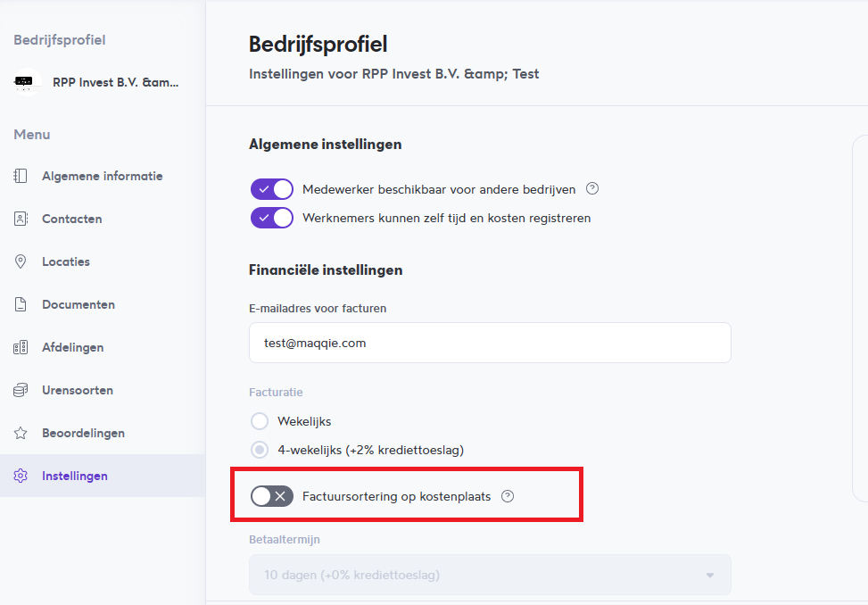Click the RPP Invest B.V. company name
868x605 pixels.
(116, 82)
